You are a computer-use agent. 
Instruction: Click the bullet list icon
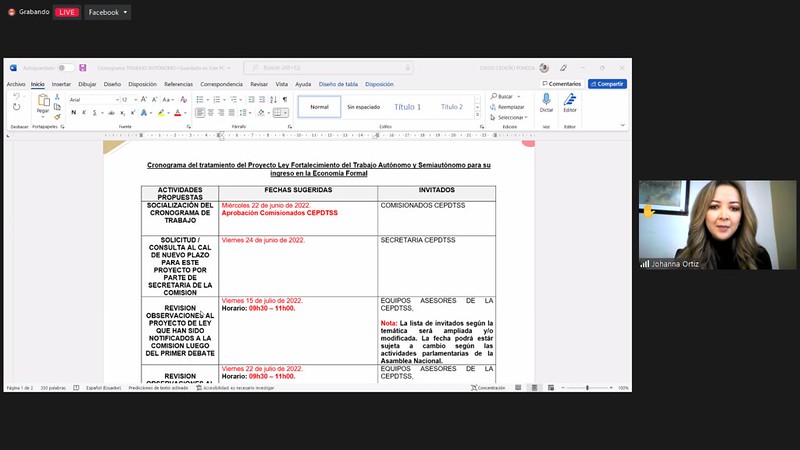[200, 99]
